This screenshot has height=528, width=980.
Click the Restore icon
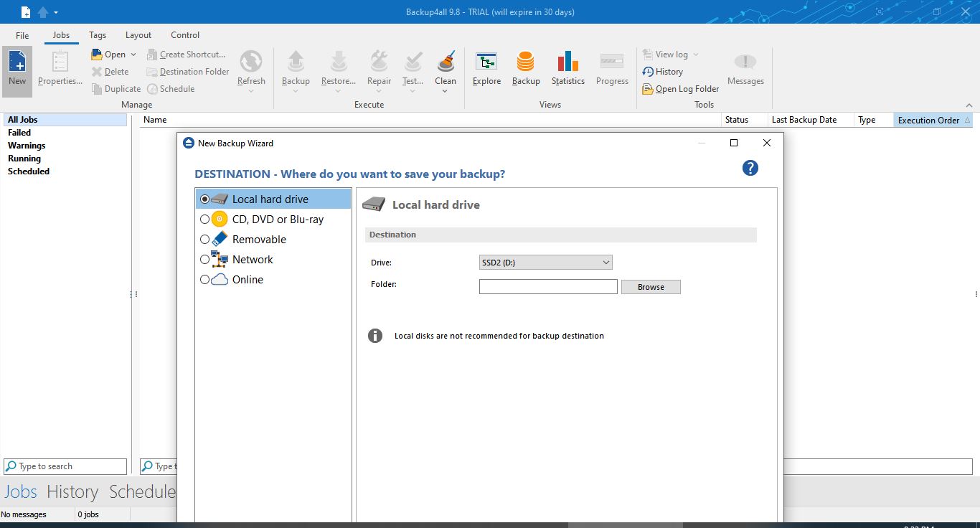pyautogui.click(x=339, y=62)
